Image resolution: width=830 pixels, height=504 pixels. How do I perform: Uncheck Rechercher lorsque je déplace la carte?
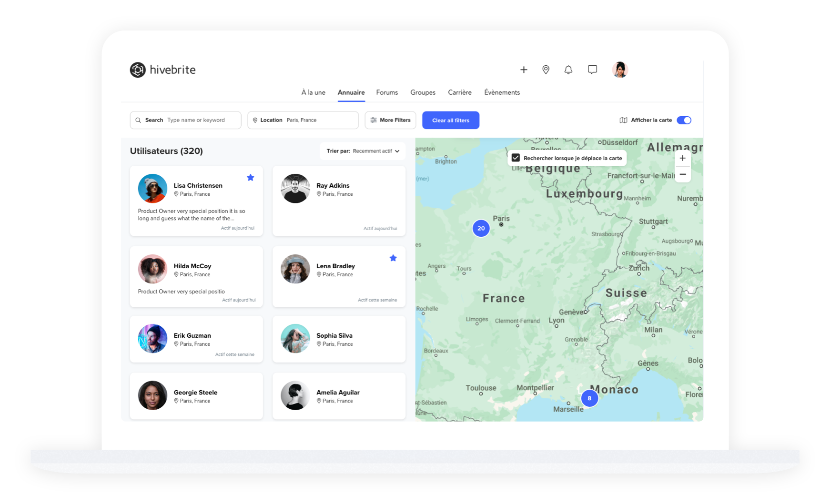point(516,158)
